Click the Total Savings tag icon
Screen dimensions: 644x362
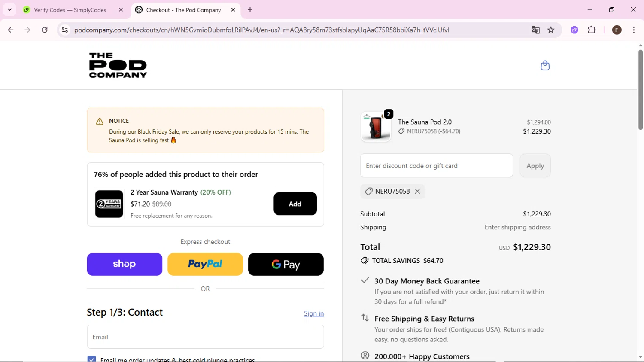[x=365, y=261]
